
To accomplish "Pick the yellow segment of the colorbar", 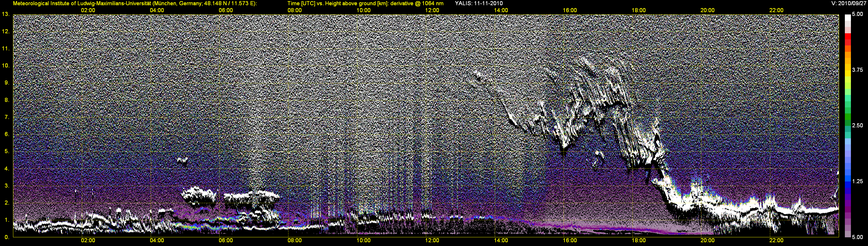I will (x=847, y=74).
